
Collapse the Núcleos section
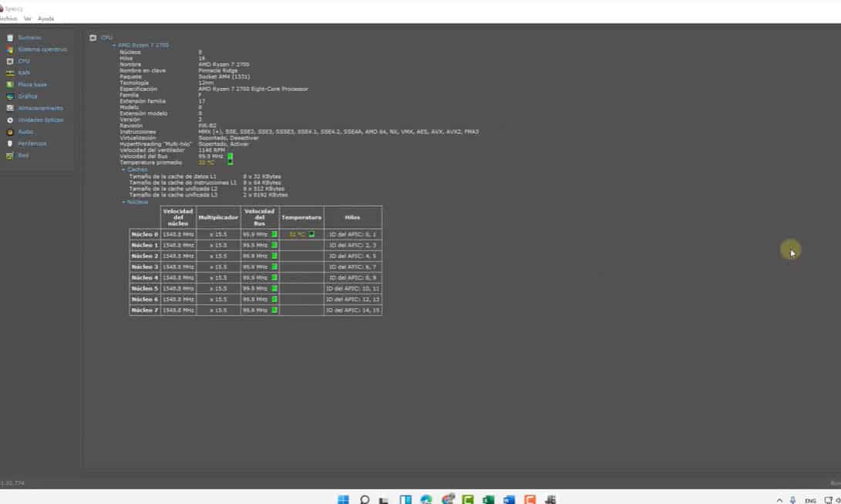tap(123, 202)
